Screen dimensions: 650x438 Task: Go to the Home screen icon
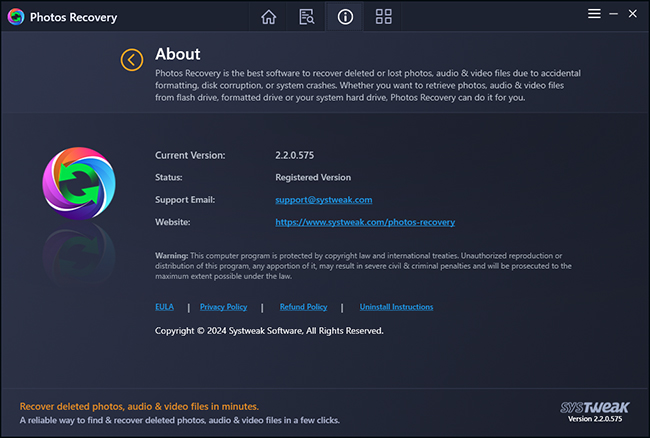pos(268,17)
